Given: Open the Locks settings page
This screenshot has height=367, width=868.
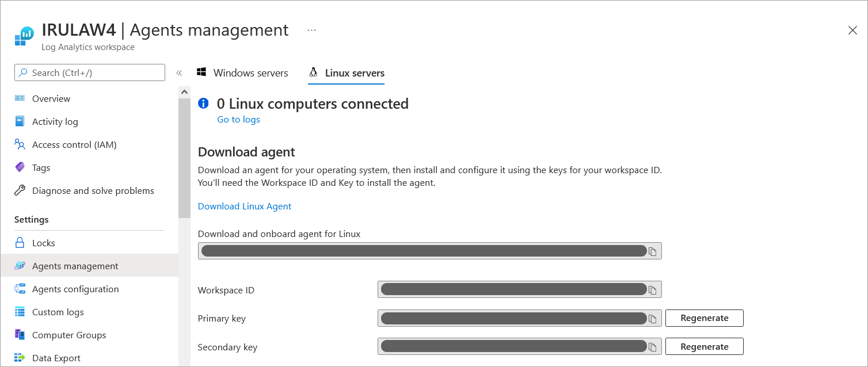Looking at the screenshot, I should (43, 243).
